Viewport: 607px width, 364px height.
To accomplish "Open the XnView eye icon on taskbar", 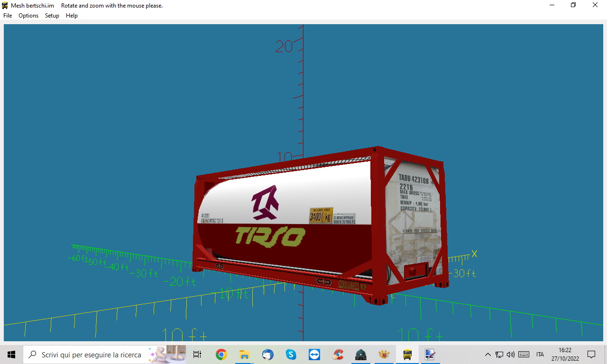I will click(384, 355).
